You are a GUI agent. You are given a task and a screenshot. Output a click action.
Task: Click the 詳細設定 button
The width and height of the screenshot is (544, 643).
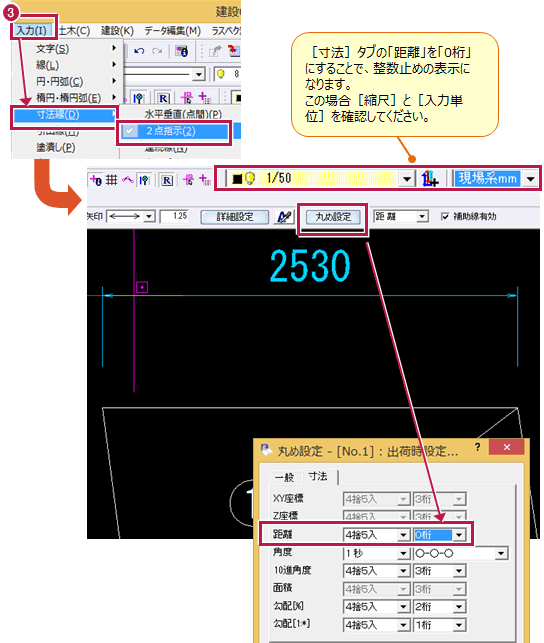pos(234,217)
